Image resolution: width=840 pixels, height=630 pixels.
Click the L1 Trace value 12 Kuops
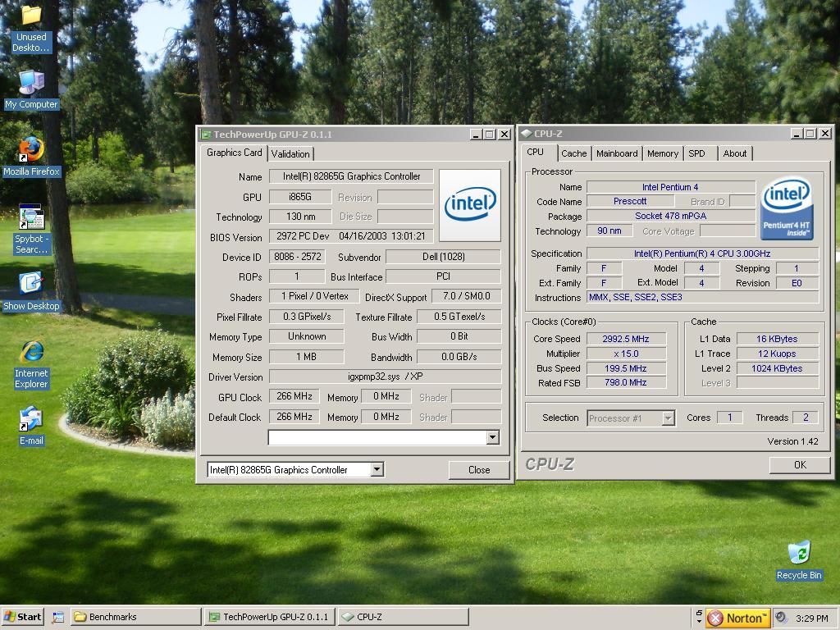click(x=777, y=354)
